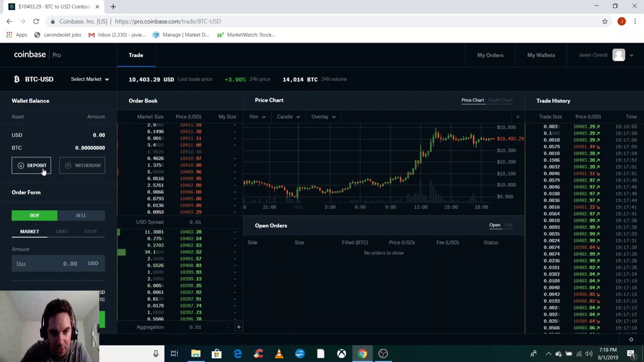This screenshot has height=362, width=644.
Task: Open the Overlay dropdown
Action: 323,117
